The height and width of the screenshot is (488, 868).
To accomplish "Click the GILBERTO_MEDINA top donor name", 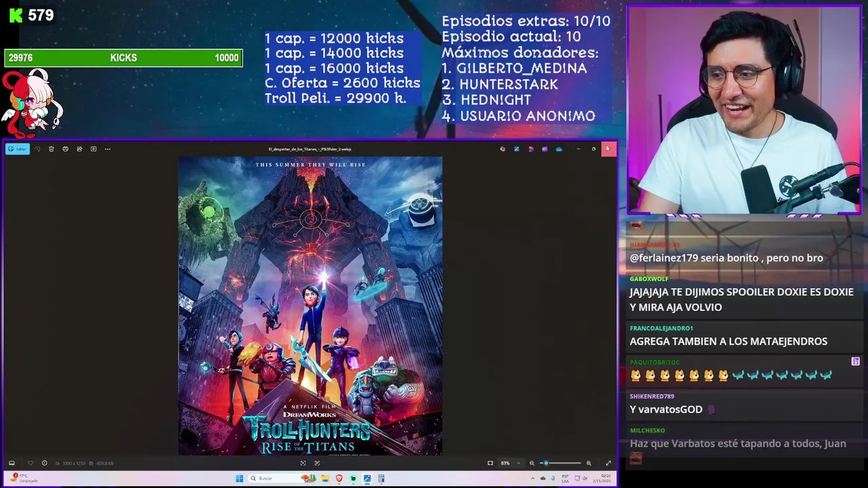I will tap(521, 68).
